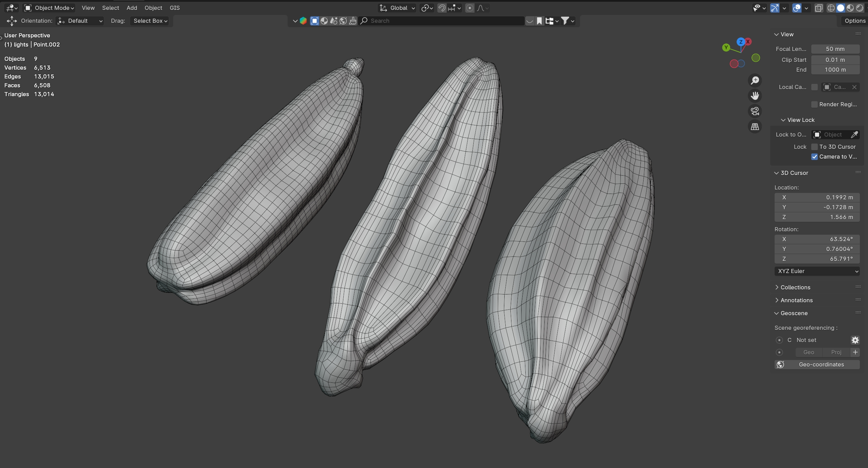Toggle camera view with the camera gizmo
Screen dimensions: 868x468
755,111
